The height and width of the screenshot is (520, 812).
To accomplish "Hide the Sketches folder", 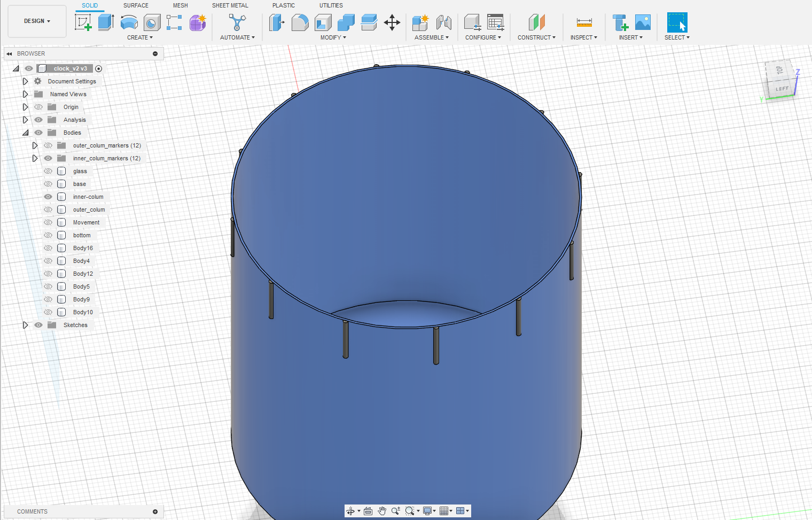I will pos(38,325).
